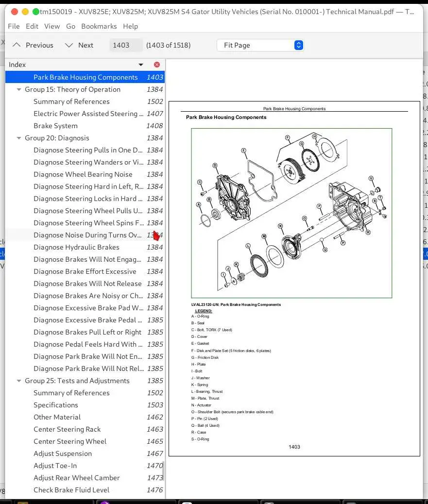Viewport: 428px width, 504px height.
Task: Open the Go menu
Action: 71,26
